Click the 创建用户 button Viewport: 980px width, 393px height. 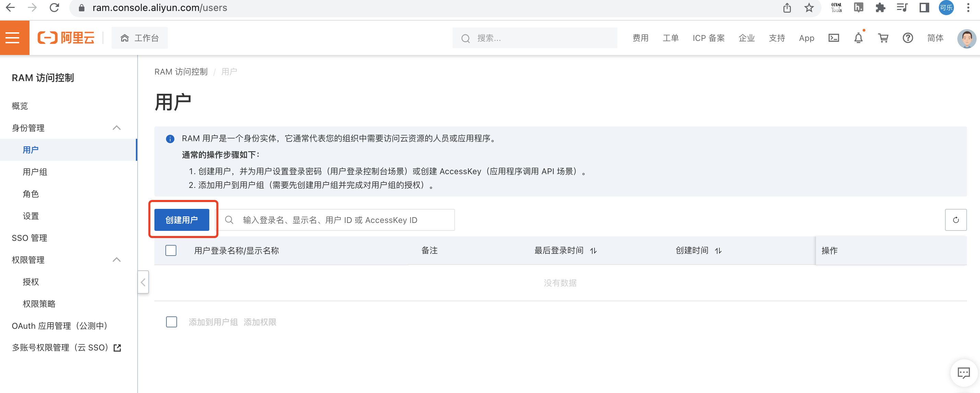click(x=182, y=220)
